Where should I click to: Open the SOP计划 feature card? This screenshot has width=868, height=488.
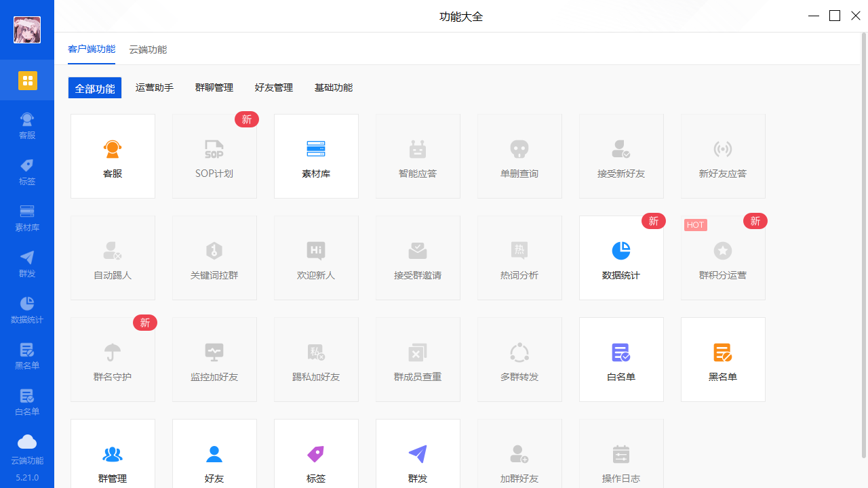tap(214, 156)
